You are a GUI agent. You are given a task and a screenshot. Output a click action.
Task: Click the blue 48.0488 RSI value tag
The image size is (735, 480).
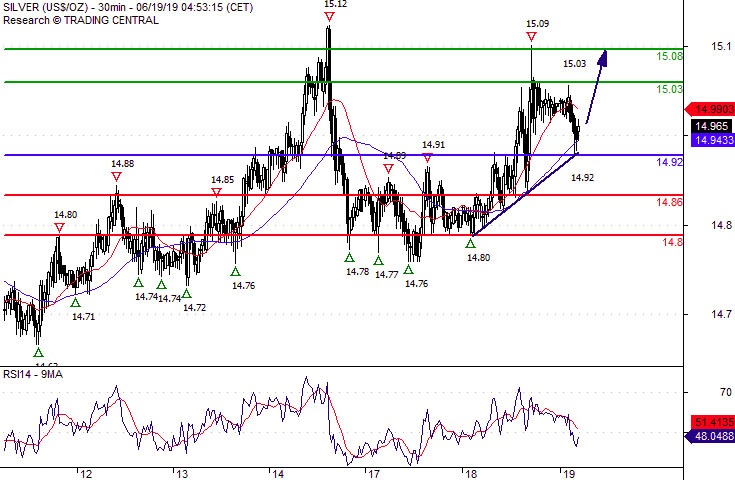[x=710, y=436]
